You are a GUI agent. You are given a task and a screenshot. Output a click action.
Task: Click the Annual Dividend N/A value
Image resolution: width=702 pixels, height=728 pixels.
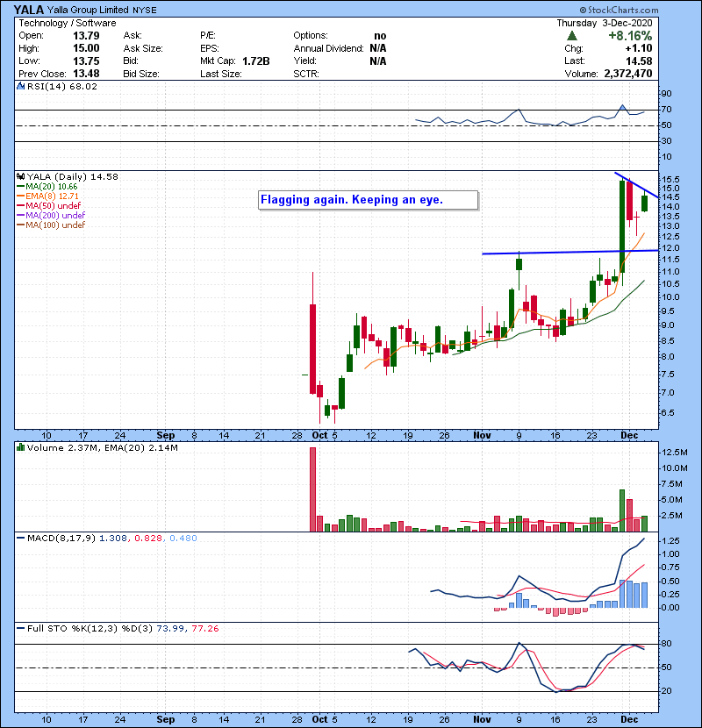pyautogui.click(x=377, y=48)
